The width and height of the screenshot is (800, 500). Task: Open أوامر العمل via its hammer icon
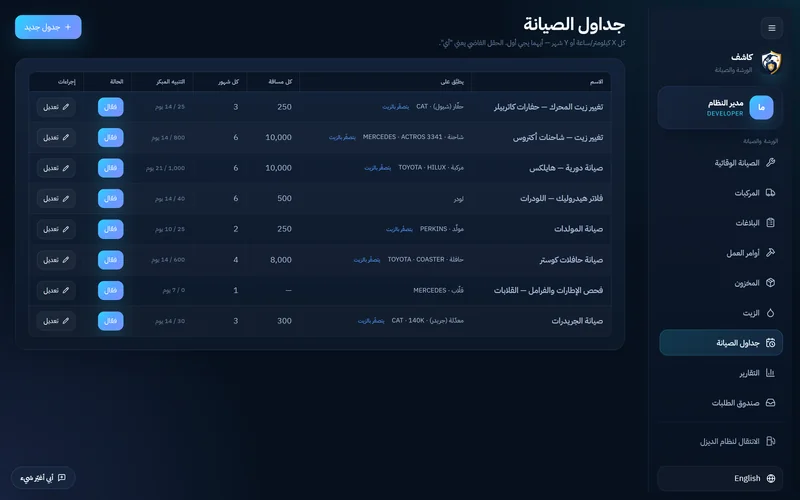point(770,253)
